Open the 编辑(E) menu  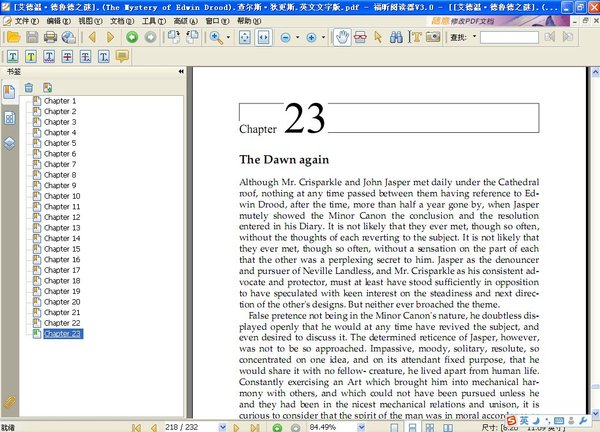coord(58,21)
